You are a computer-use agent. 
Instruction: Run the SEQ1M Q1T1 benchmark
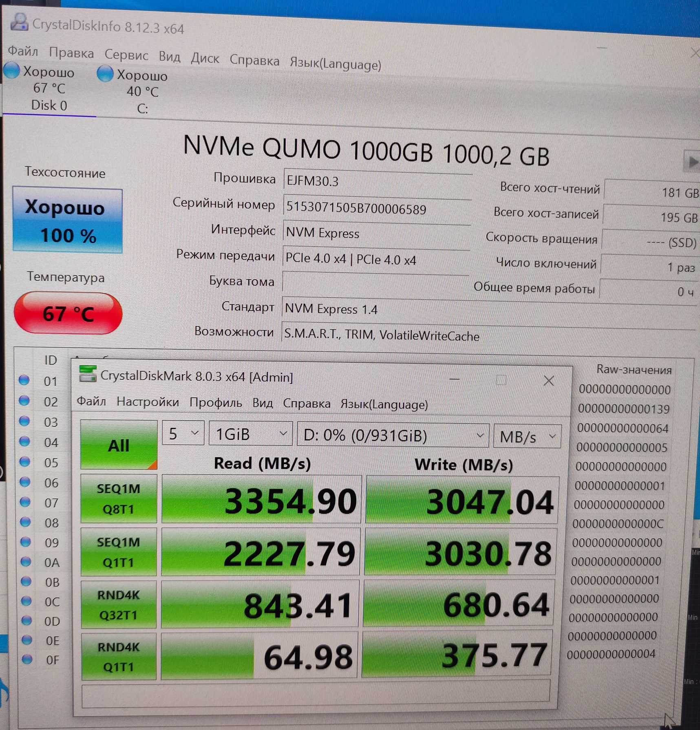click(119, 552)
